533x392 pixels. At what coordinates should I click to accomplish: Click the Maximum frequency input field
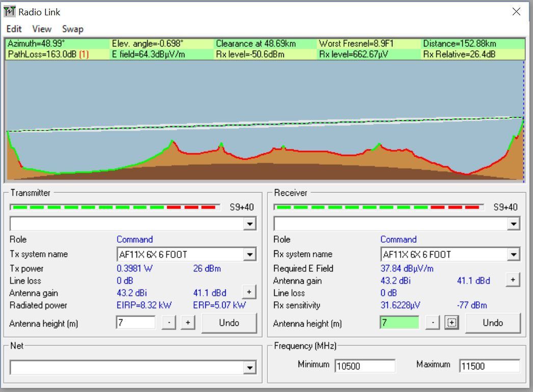coord(489,366)
